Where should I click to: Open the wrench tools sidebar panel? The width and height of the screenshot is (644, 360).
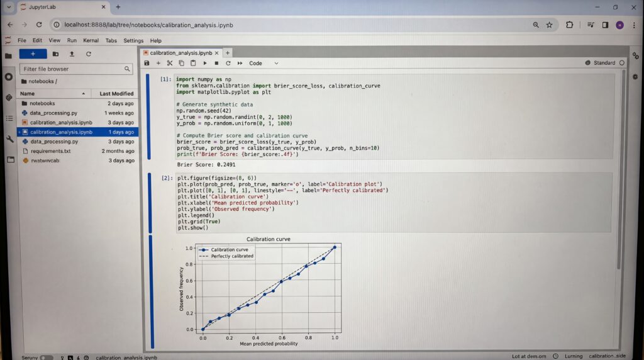click(10, 139)
